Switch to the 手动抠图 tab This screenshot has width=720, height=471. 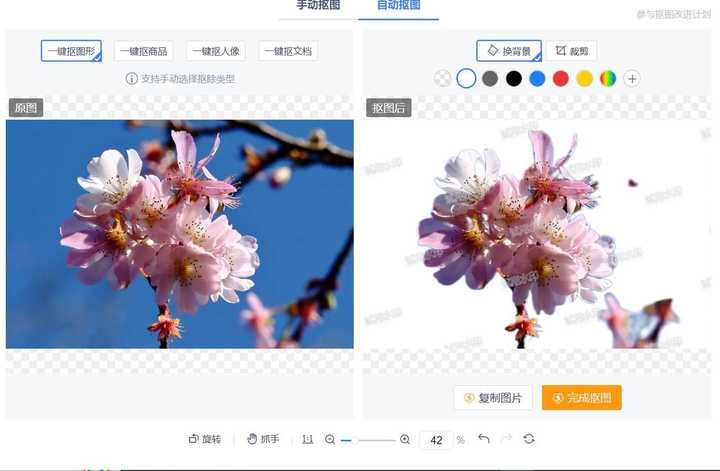[x=318, y=5]
